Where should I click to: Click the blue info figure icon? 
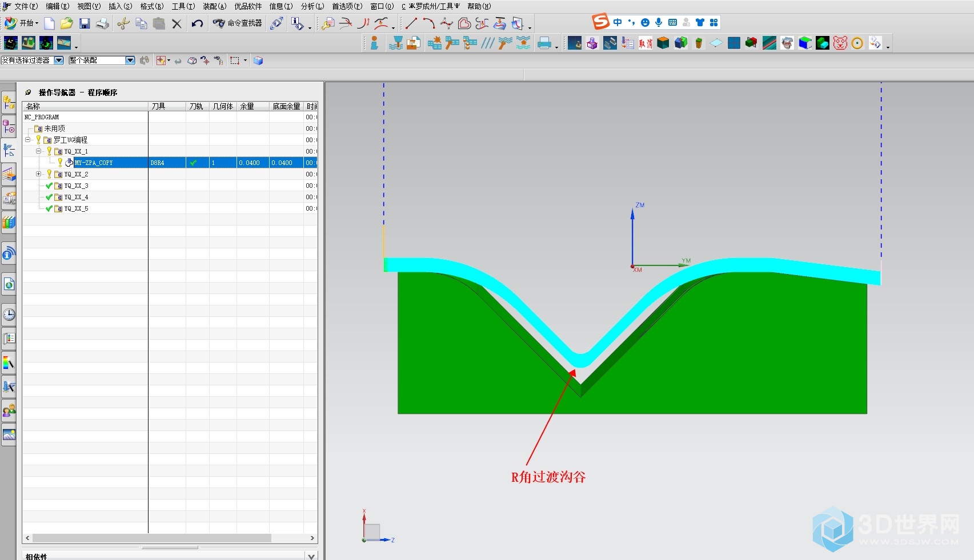(374, 43)
